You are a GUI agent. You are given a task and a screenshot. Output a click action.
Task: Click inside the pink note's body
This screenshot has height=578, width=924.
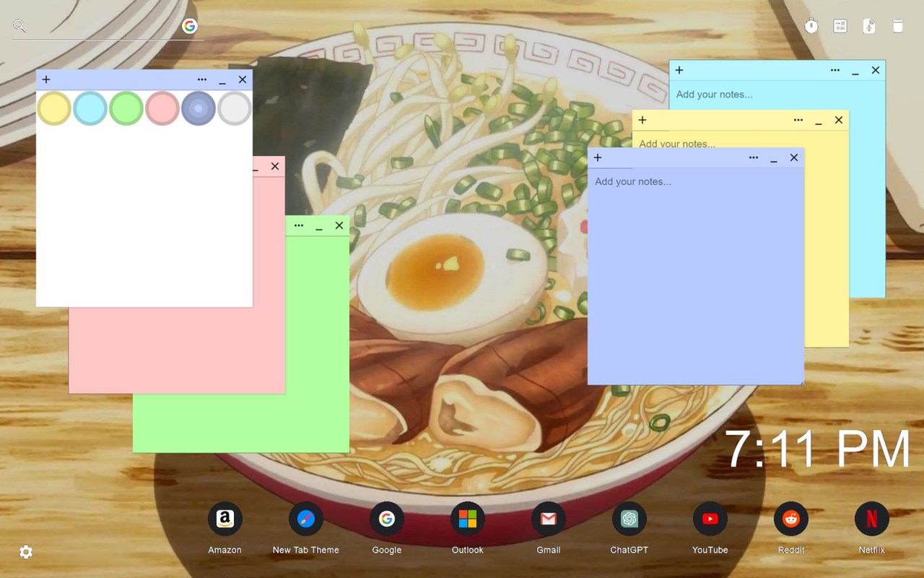pos(177,350)
